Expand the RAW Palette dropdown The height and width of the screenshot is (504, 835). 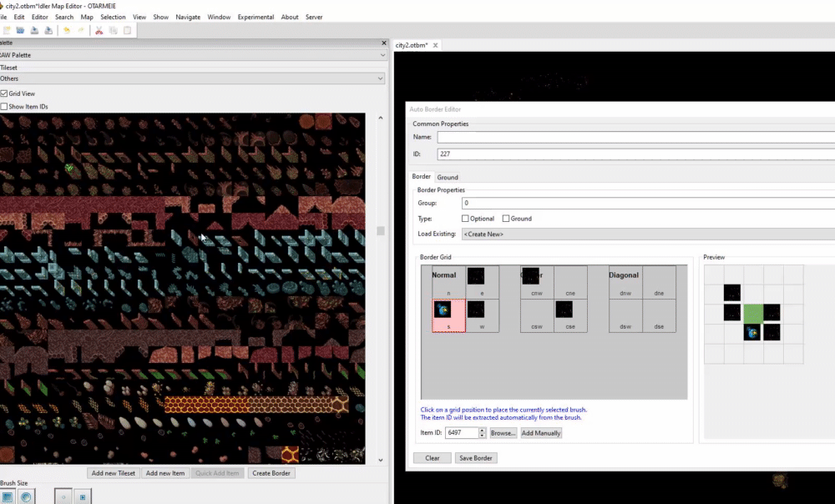(192, 55)
